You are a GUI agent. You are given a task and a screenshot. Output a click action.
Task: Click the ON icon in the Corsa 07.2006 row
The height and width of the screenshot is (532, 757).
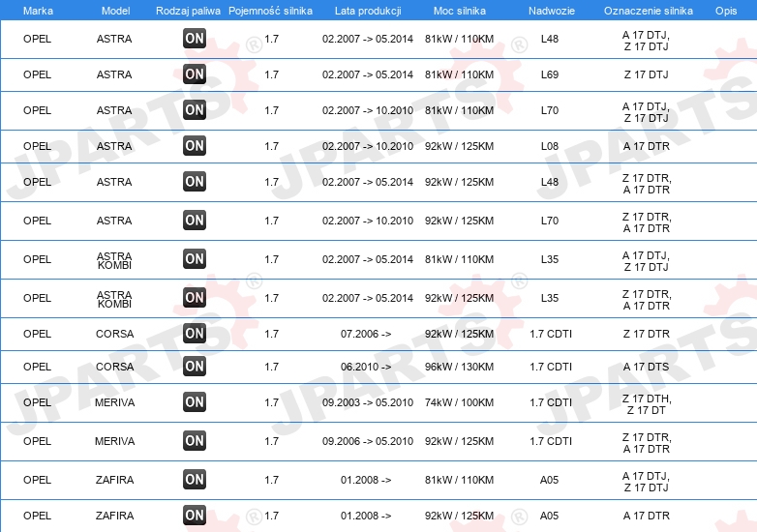(195, 334)
